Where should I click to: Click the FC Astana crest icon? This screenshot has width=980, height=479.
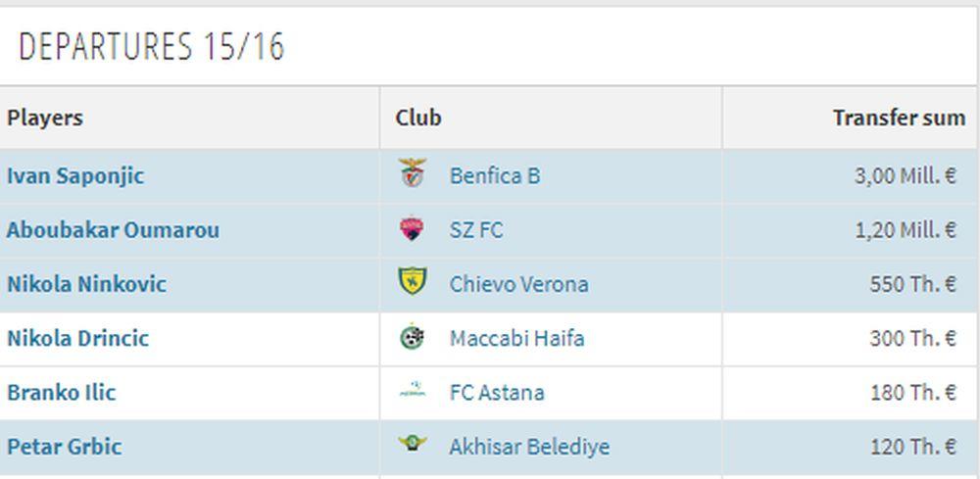coord(413,392)
